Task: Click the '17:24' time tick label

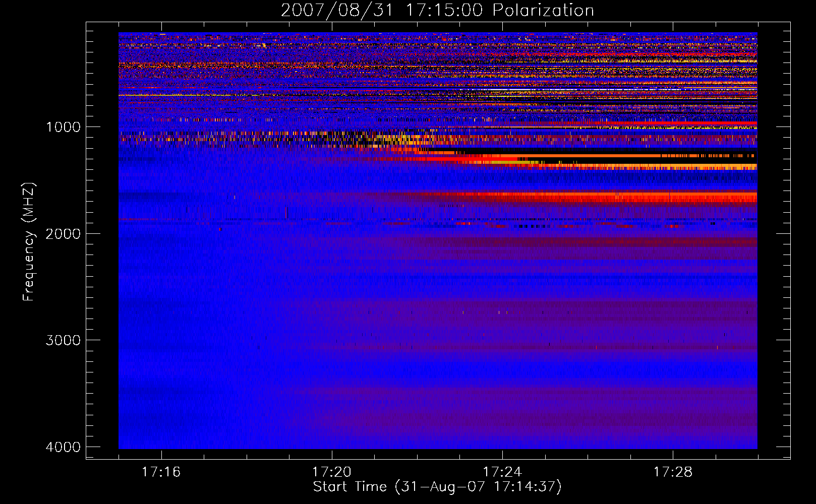Action: (x=502, y=472)
